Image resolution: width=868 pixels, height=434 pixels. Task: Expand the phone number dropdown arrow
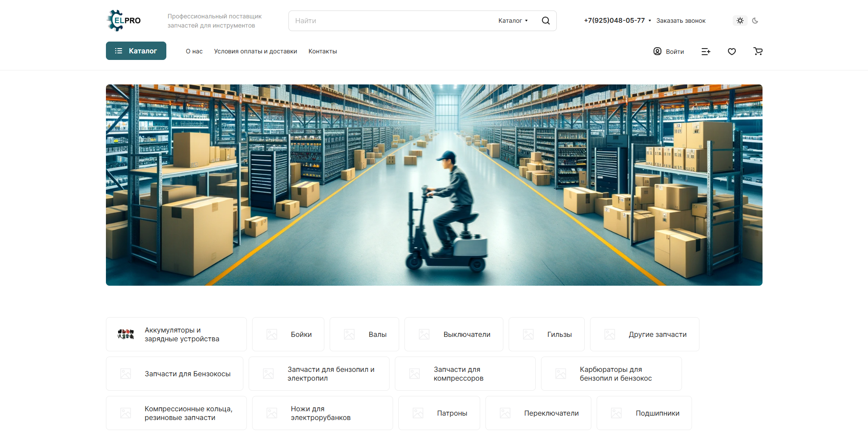point(650,21)
